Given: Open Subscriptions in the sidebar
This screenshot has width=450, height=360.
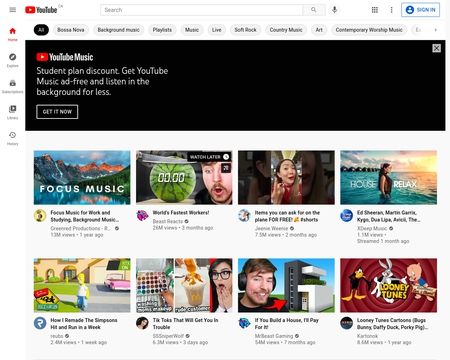Looking at the screenshot, I should 13,86.
